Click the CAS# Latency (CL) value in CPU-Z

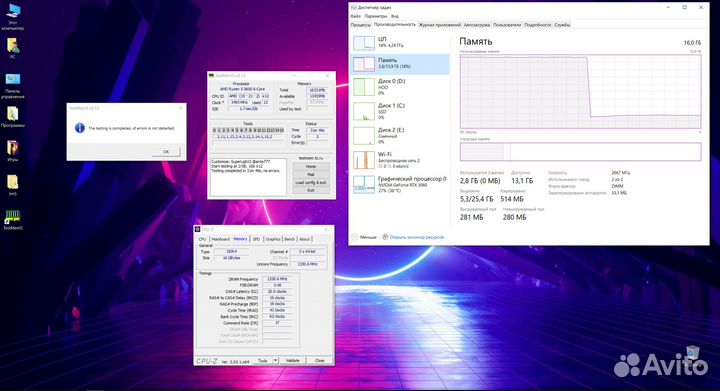277,291
